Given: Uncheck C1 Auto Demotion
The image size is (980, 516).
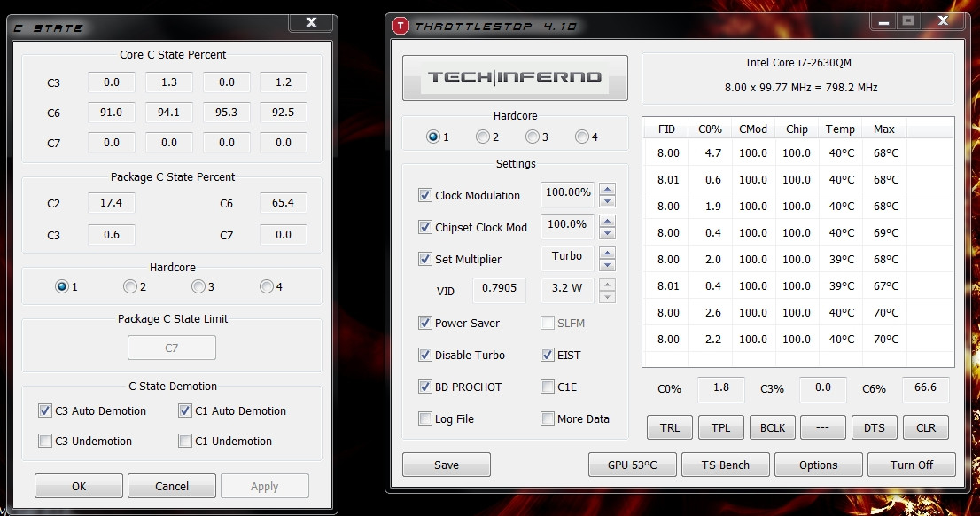Looking at the screenshot, I should pos(185,410).
